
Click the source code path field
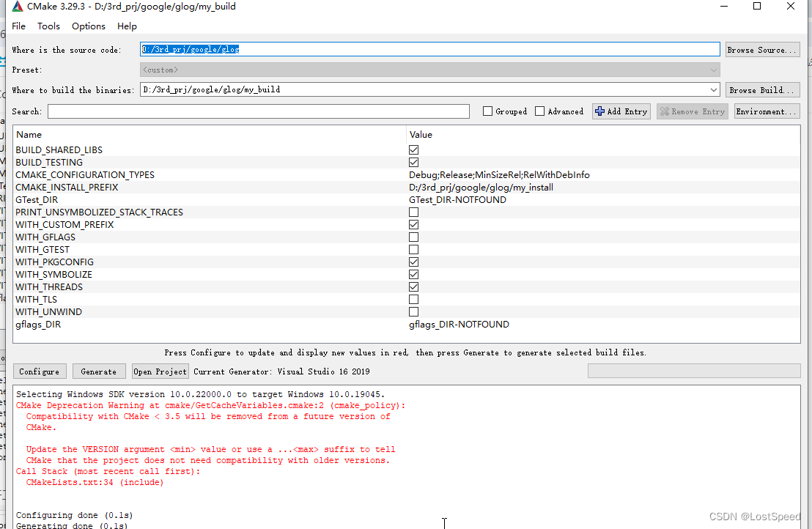click(430, 49)
